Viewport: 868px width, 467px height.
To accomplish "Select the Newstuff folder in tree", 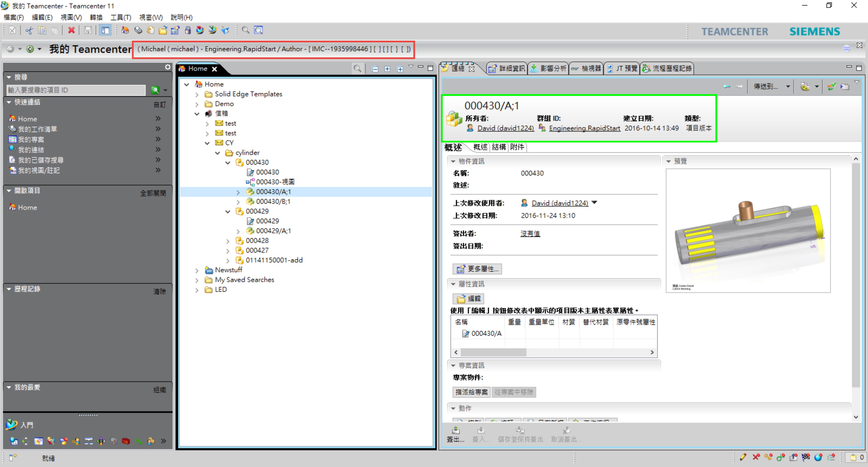I will click(x=228, y=270).
